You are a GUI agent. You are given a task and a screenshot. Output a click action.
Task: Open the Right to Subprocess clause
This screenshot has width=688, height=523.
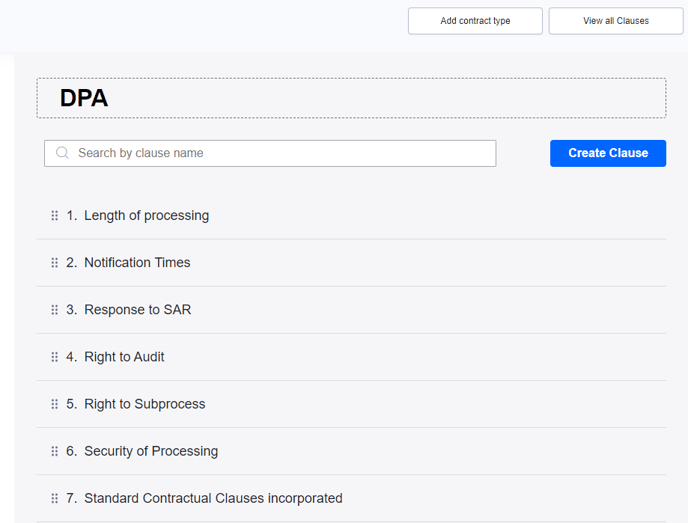pyautogui.click(x=144, y=404)
